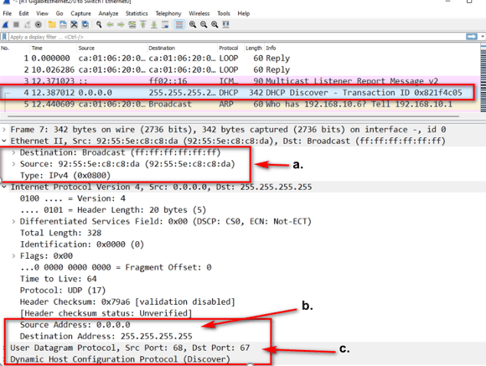Sort by the Destination column header
Screen dimensions: 486x366
pyautogui.click(x=162, y=48)
